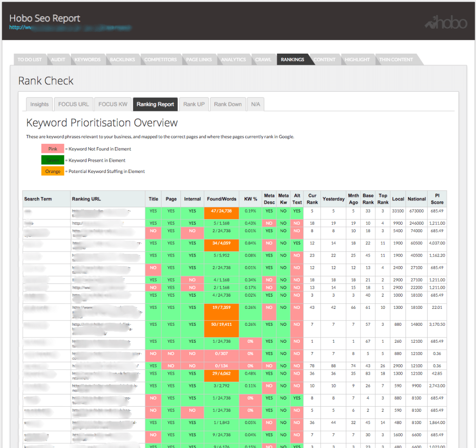
Task: Click the Ranking Report sub-tab
Action: click(155, 104)
